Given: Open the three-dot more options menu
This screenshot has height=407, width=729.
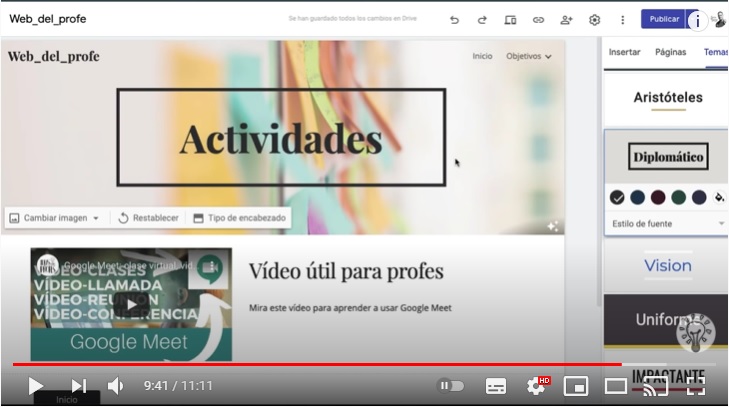Looking at the screenshot, I should point(623,20).
